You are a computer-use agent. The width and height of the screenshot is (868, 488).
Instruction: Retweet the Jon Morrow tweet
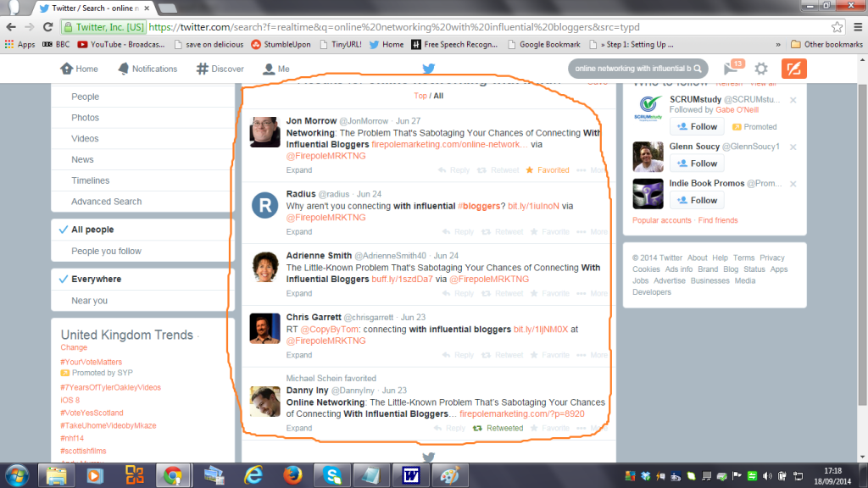click(498, 169)
